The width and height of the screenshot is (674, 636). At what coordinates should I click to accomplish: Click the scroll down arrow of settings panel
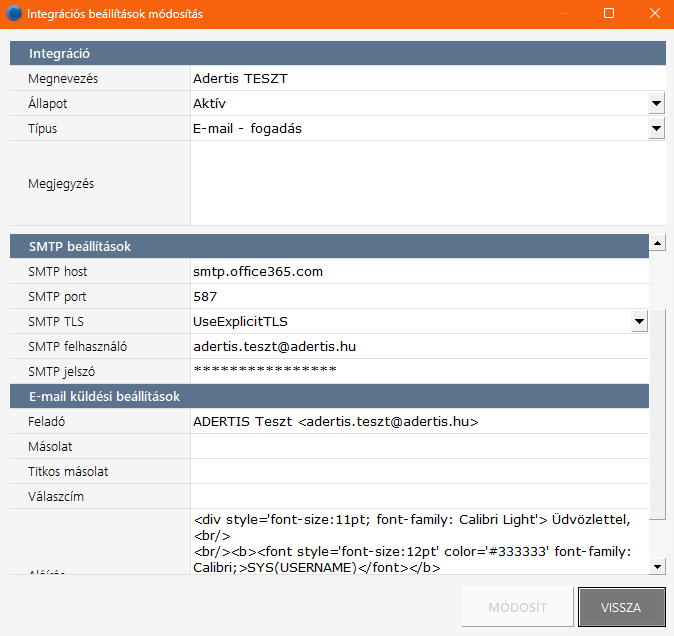pyautogui.click(x=657, y=567)
